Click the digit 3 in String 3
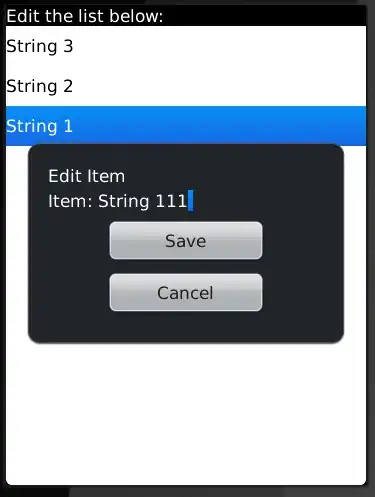This screenshot has height=497, width=375. pos(68,46)
